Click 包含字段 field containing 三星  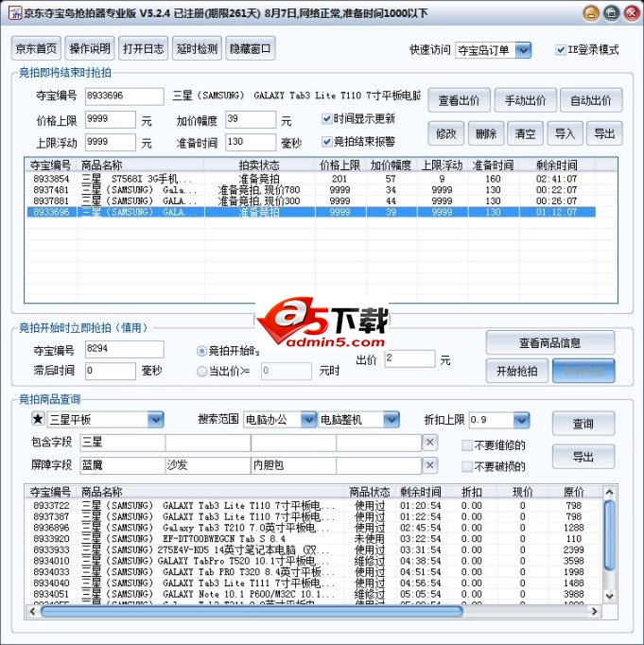123,443
